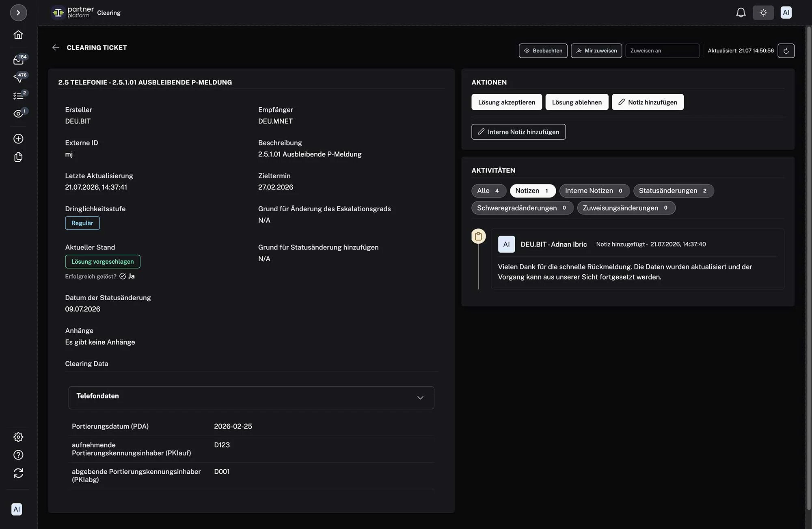This screenshot has width=812, height=529.
Task: Collapse the Telefondaten section chevron
Action: pyautogui.click(x=420, y=397)
